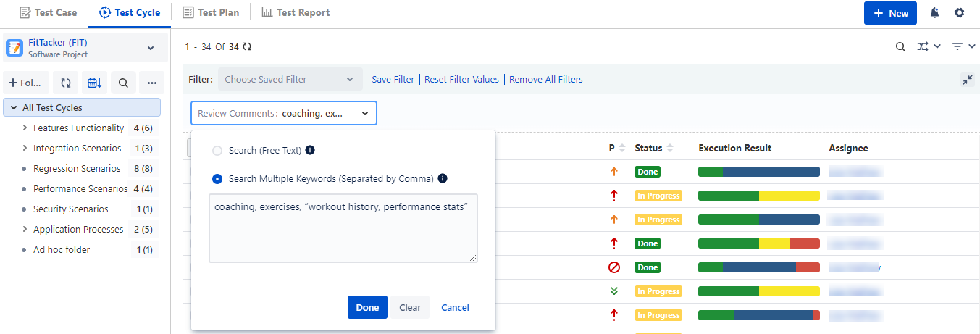Open the Choose Saved Filter dropdown
The image size is (980, 334).
(290, 80)
